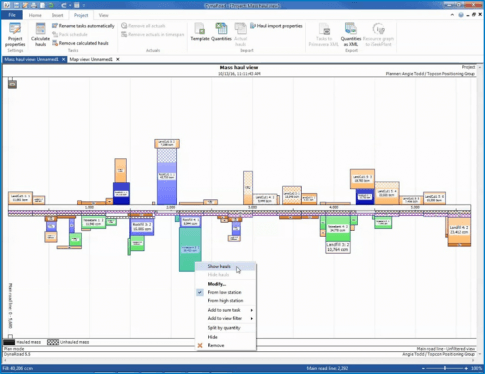Import Actual hauls
Image resolution: width=485 pixels, height=374 pixels.
tap(240, 35)
